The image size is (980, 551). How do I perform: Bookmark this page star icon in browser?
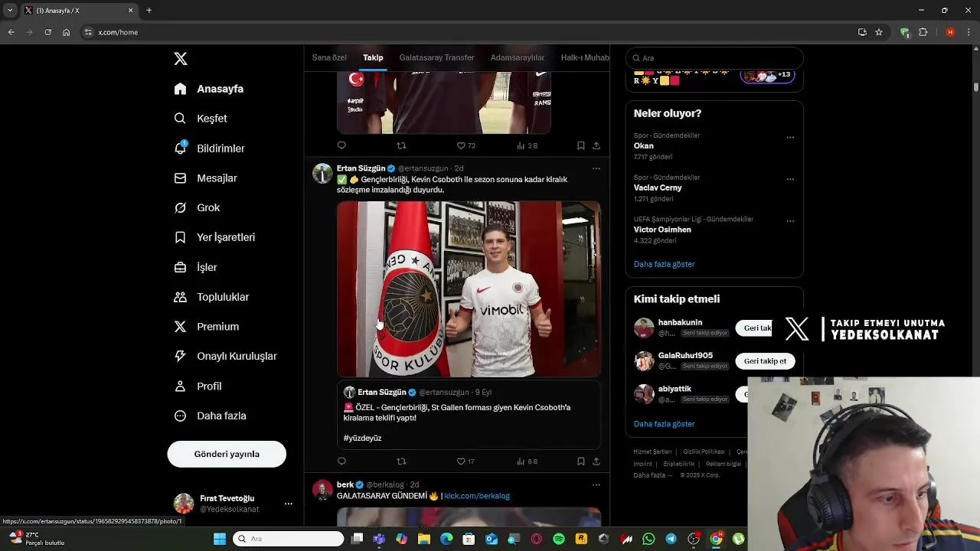click(x=879, y=32)
